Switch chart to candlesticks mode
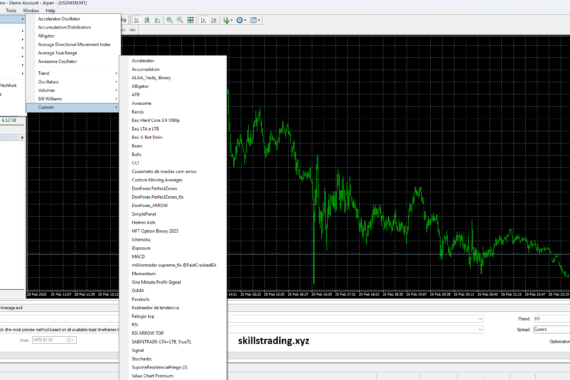The width and height of the screenshot is (570, 380). click(x=147, y=20)
